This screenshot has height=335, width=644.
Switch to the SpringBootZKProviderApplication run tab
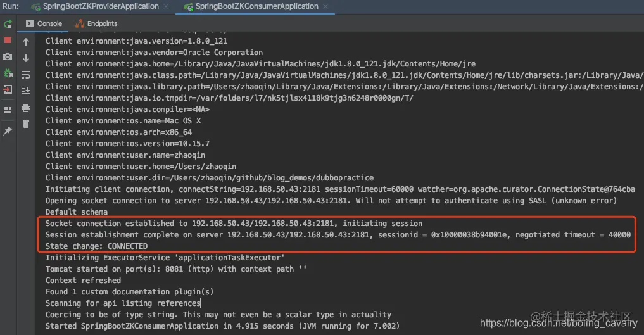point(101,6)
